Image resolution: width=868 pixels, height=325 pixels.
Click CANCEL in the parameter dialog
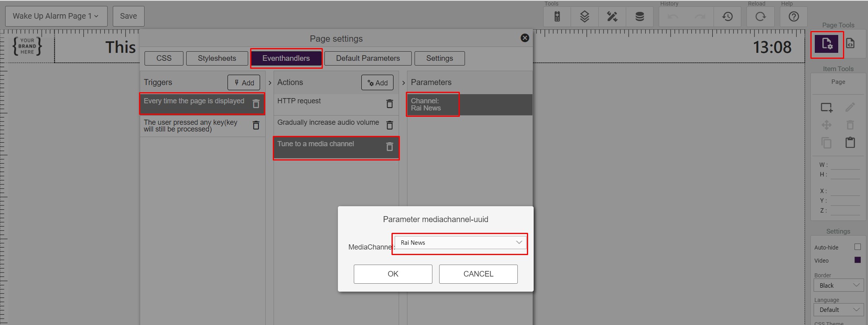478,274
